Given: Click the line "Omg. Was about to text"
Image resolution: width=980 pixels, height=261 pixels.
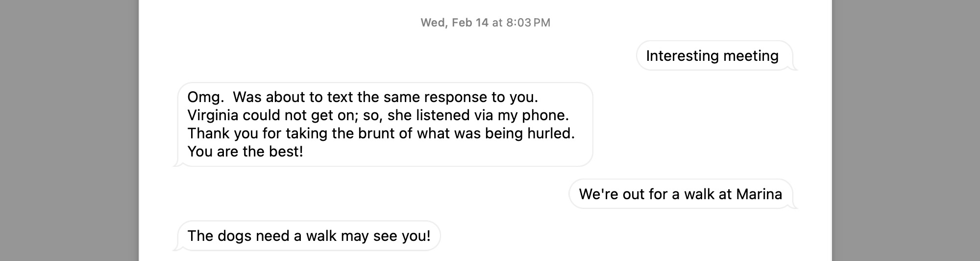Looking at the screenshot, I should point(362,97).
